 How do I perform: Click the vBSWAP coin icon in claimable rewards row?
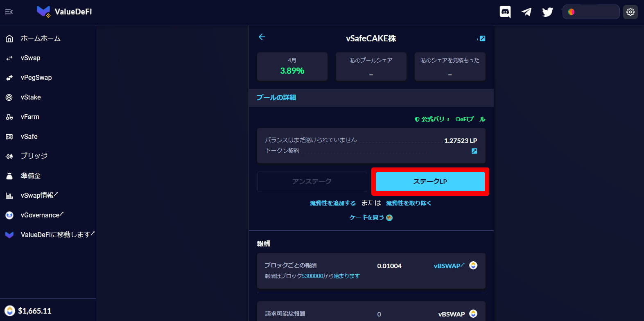point(473,314)
